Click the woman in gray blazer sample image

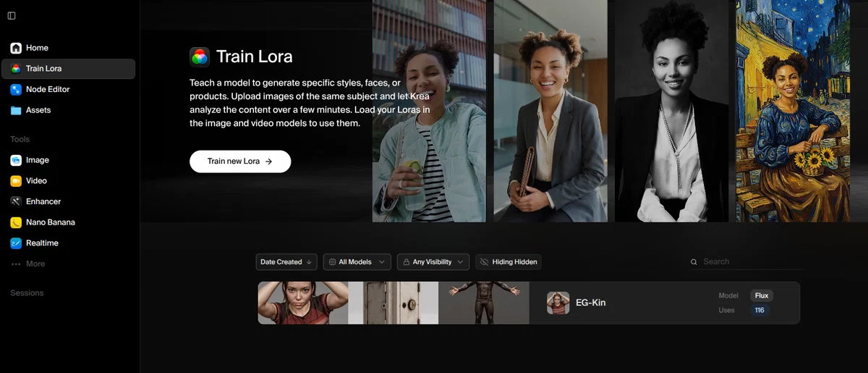[550, 111]
